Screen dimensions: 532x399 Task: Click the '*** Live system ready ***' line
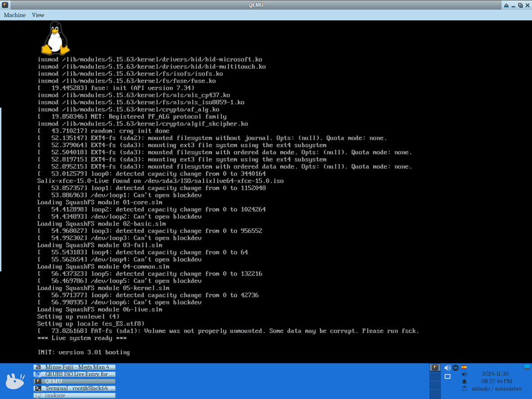[x=82, y=338]
